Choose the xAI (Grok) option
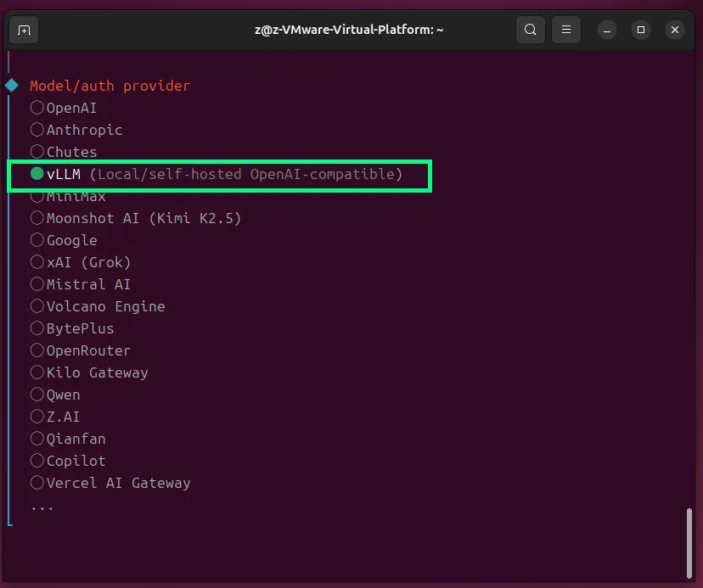 pos(37,262)
